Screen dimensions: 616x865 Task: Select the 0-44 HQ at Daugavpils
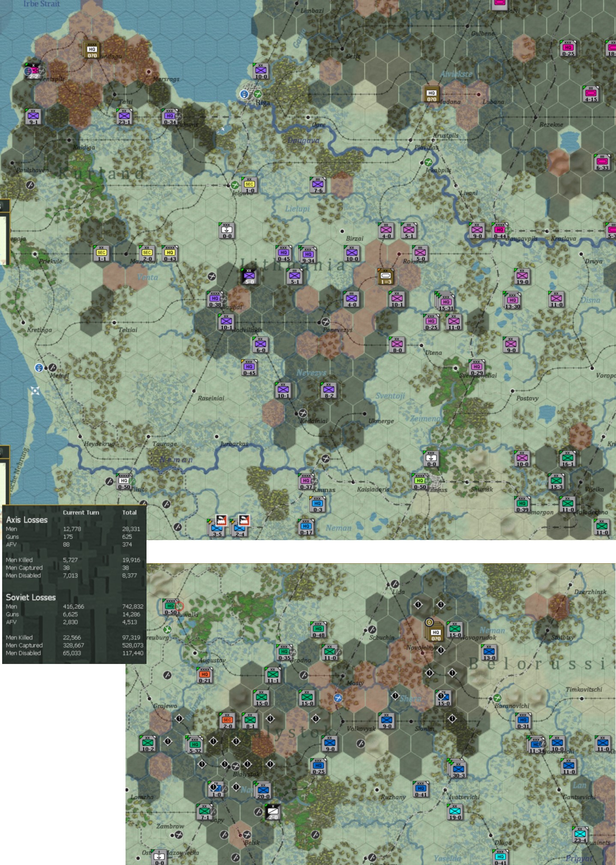499,231
